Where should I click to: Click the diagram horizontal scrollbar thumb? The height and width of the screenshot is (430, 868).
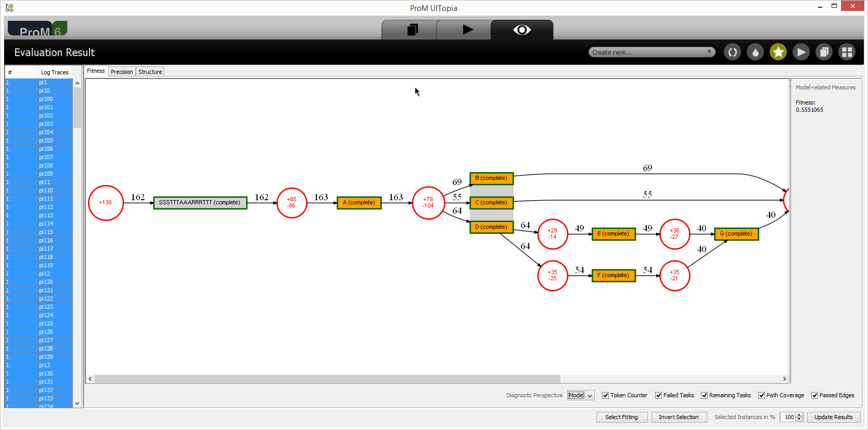click(x=327, y=379)
